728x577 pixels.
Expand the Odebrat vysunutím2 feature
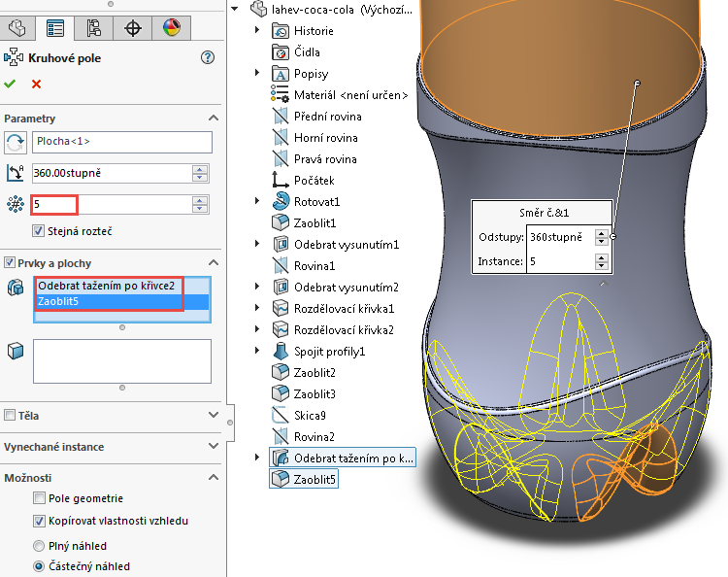257,287
